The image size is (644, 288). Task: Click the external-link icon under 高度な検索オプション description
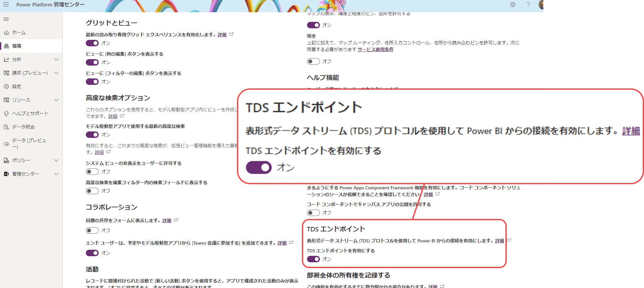point(122,116)
